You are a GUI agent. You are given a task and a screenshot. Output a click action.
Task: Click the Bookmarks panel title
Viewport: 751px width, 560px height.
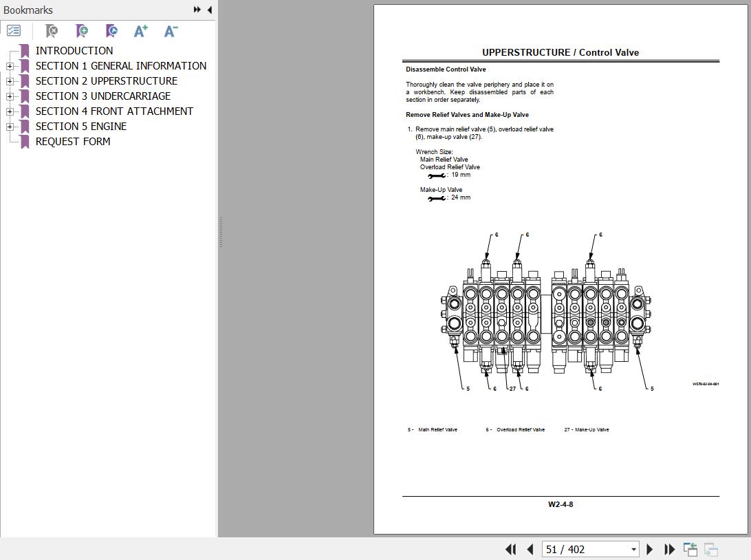tap(28, 10)
